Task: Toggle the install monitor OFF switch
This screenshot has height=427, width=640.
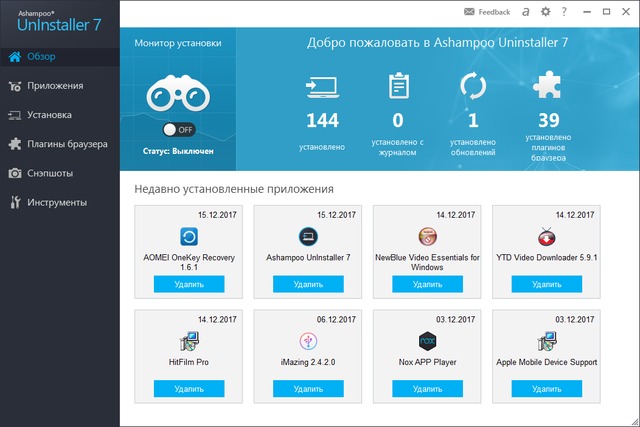Action: pos(179,130)
